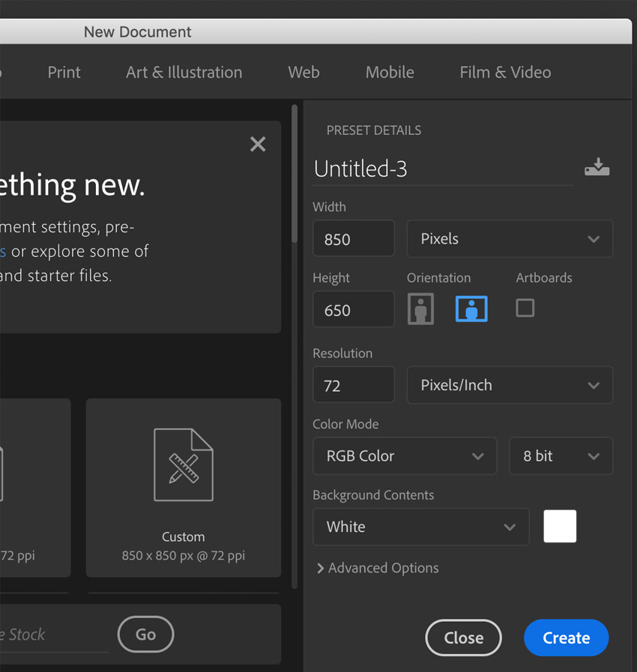This screenshot has width=637, height=672.
Task: Dismiss the welcome banner X
Action: [x=258, y=144]
